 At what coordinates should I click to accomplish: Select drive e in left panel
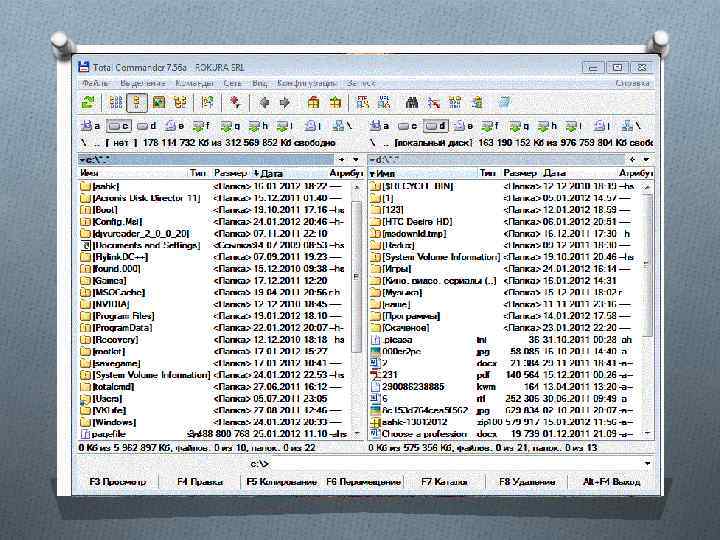coord(174,125)
